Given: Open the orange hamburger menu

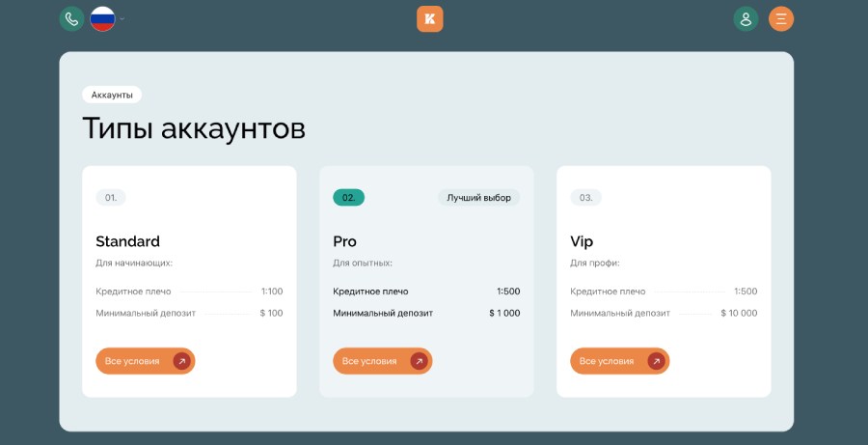Looking at the screenshot, I should coord(781,19).
